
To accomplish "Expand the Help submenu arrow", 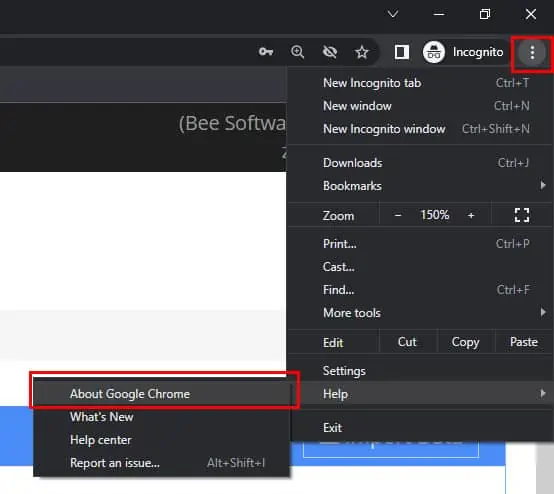I will 543,393.
